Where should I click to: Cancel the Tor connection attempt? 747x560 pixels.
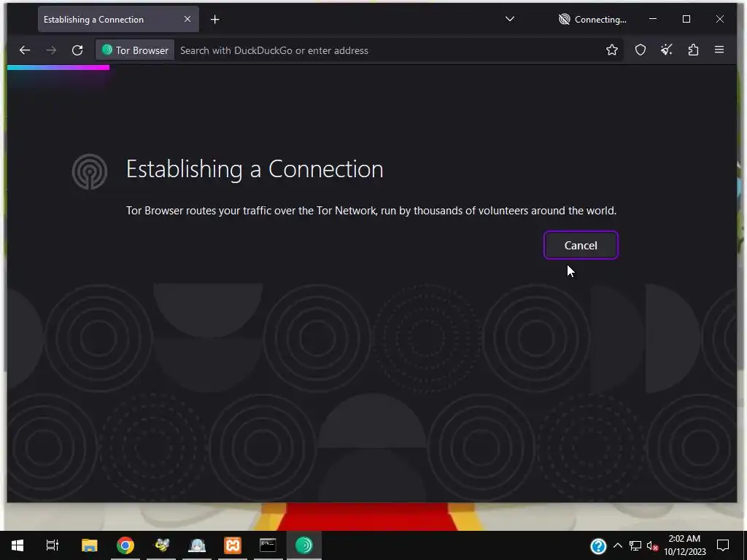click(581, 245)
